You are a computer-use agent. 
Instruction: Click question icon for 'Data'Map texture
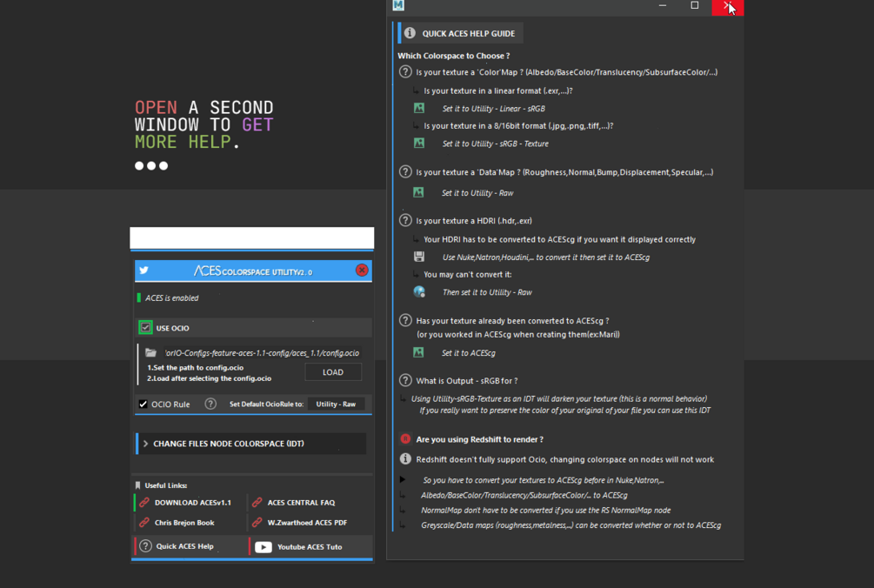(x=405, y=171)
